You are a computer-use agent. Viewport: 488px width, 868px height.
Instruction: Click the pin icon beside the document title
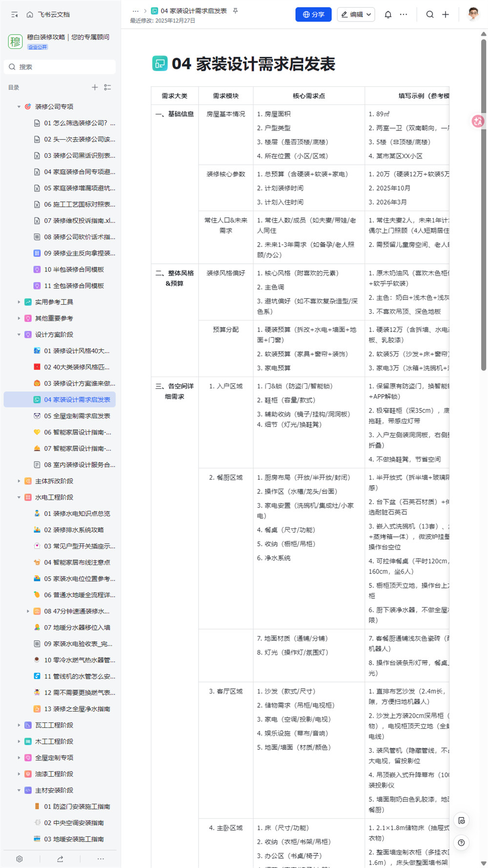click(235, 11)
